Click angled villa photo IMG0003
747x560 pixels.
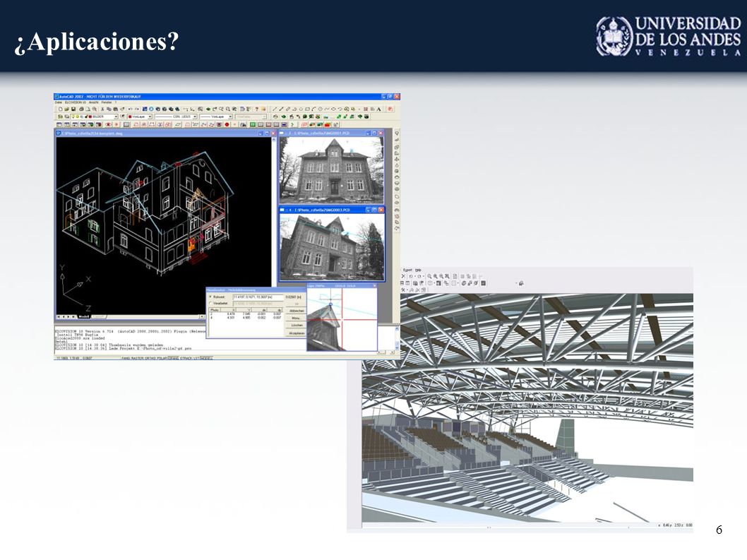(332, 247)
